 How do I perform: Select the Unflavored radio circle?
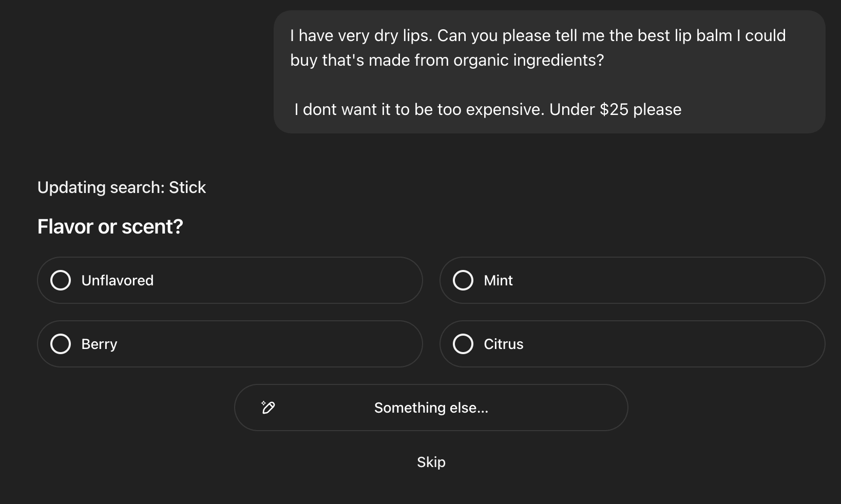click(61, 280)
